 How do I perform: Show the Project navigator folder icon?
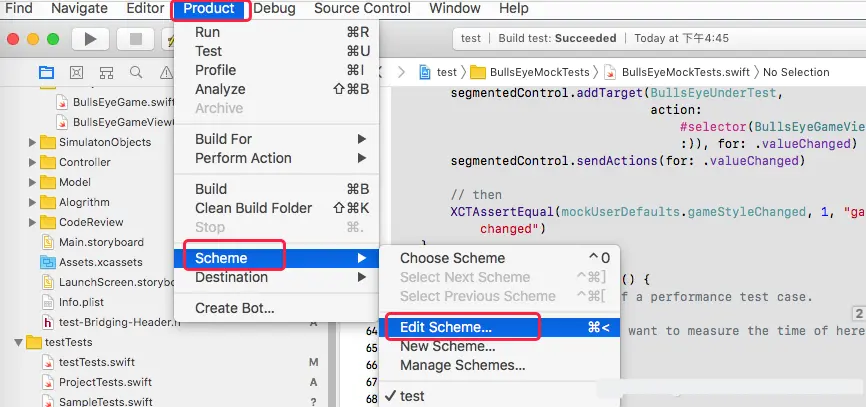(46, 72)
